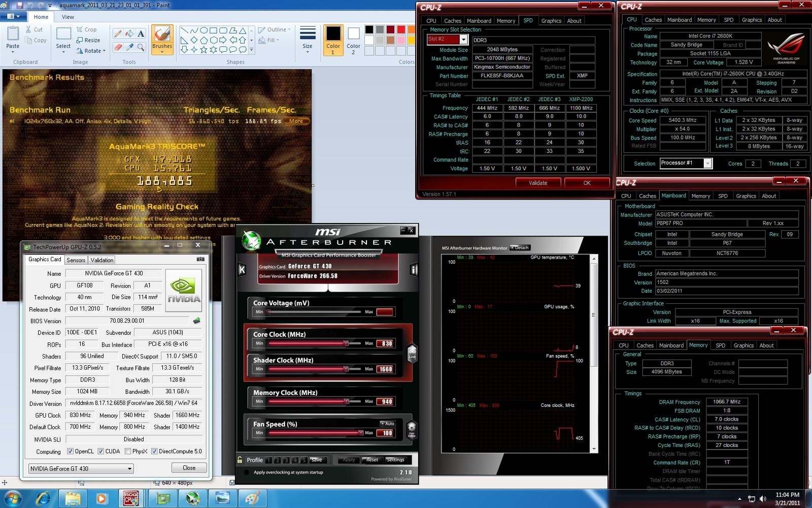Image resolution: width=812 pixels, height=508 pixels.
Task: Open Slot #2 memory slot dropdown
Action: click(463, 40)
